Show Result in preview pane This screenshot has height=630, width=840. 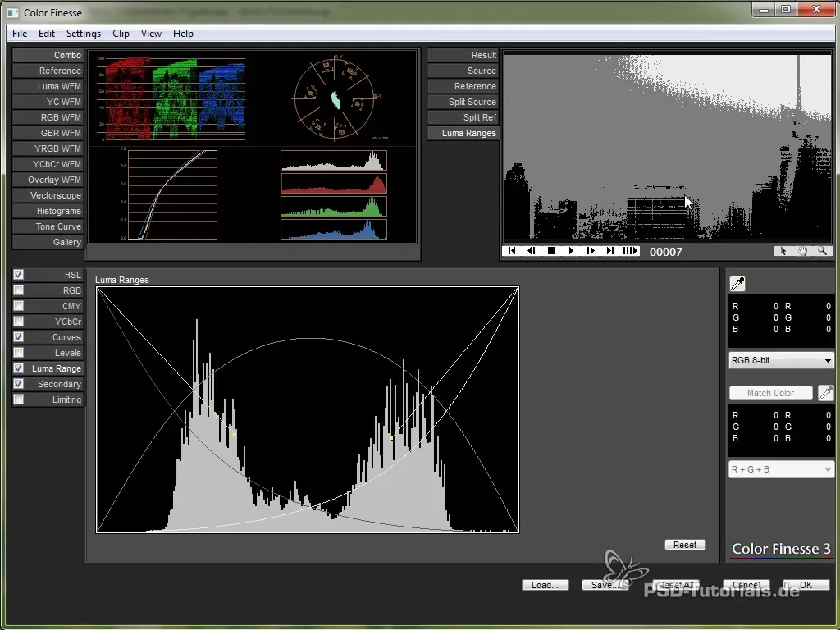(x=463, y=55)
